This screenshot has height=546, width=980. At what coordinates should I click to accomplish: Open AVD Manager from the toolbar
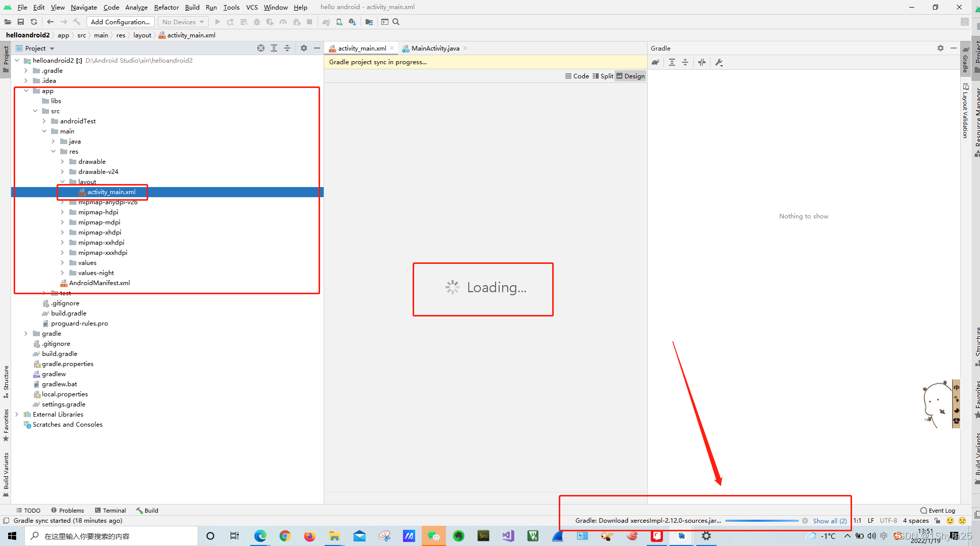point(339,22)
